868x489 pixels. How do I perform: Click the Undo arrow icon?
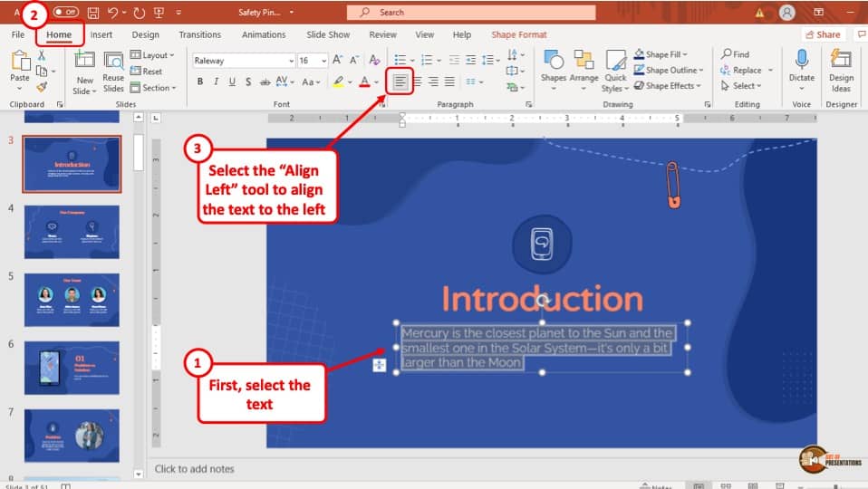pyautogui.click(x=113, y=12)
